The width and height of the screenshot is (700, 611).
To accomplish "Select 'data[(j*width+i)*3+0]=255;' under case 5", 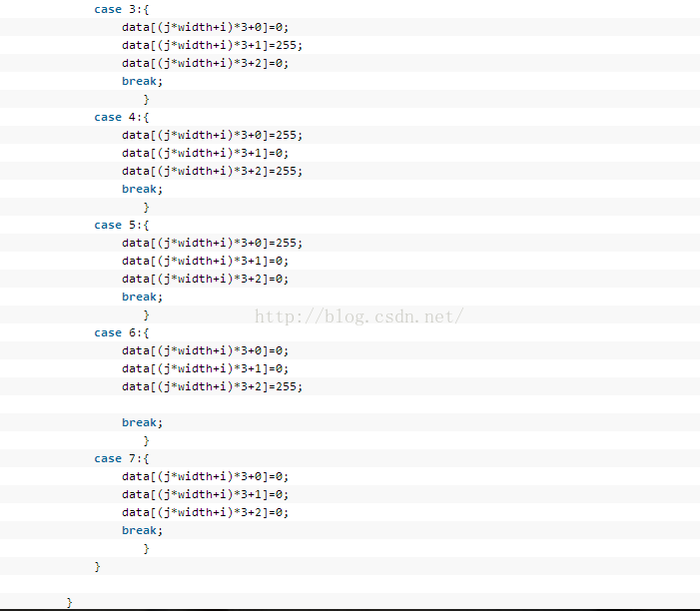I will [x=212, y=244].
